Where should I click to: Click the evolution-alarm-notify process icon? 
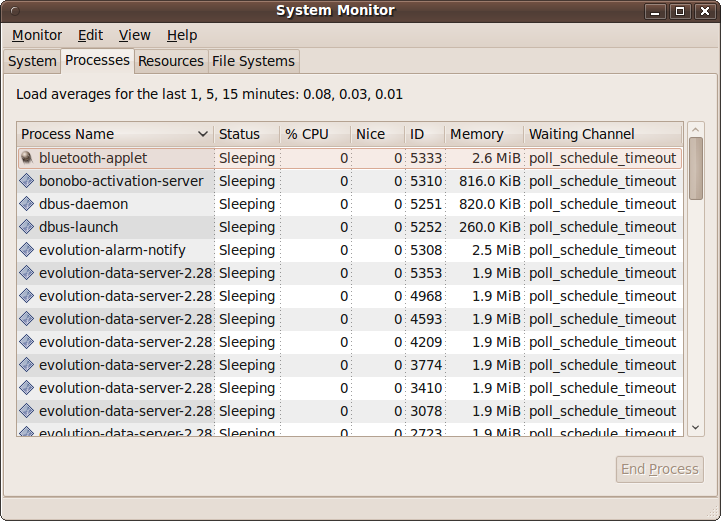(x=27, y=250)
